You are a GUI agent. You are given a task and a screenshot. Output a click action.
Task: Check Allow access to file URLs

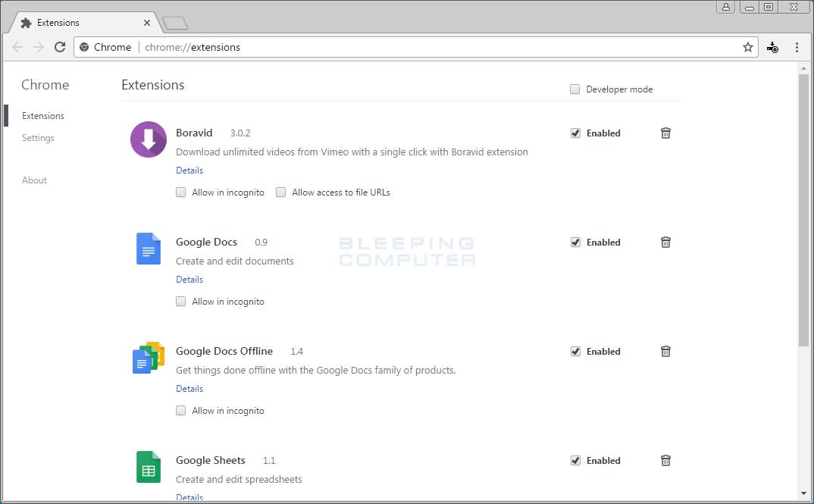tap(281, 193)
